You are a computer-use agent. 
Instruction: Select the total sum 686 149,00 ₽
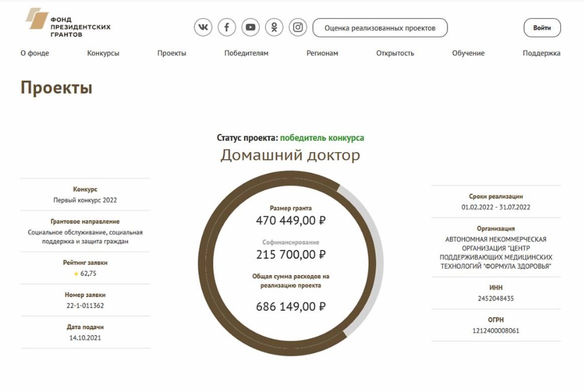coord(291,307)
